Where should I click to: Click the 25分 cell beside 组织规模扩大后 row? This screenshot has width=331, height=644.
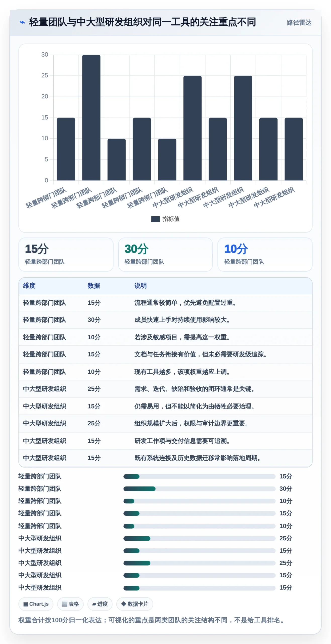[94, 423]
